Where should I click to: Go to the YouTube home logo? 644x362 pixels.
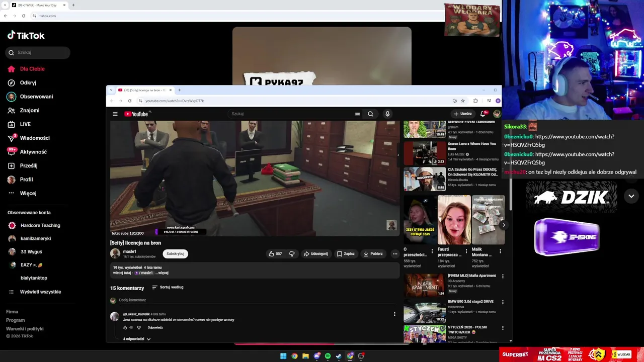click(136, 114)
